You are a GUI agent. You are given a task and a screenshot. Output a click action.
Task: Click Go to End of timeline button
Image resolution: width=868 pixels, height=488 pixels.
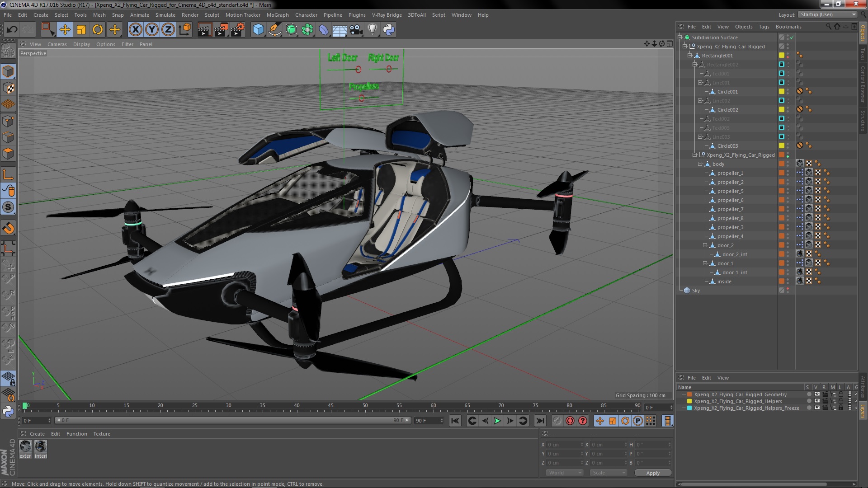tap(540, 421)
